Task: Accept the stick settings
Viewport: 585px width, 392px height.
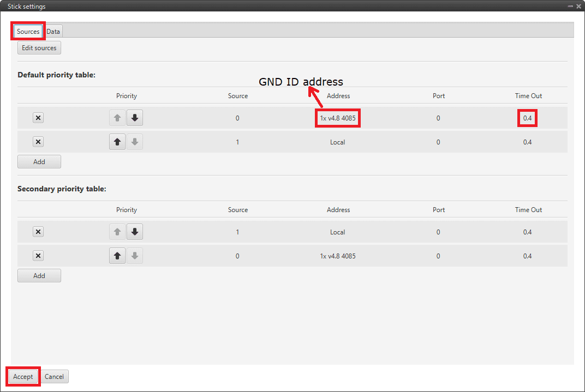Action: coord(23,377)
